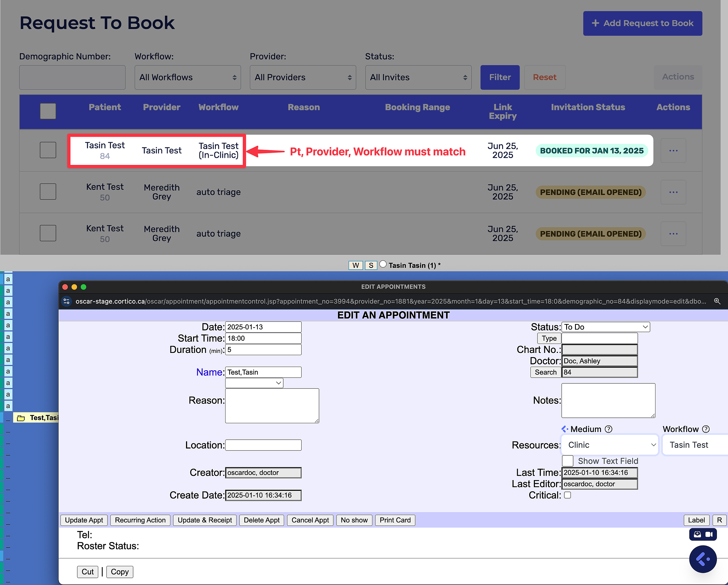Check the Show Text Field checkbox

tap(568, 461)
